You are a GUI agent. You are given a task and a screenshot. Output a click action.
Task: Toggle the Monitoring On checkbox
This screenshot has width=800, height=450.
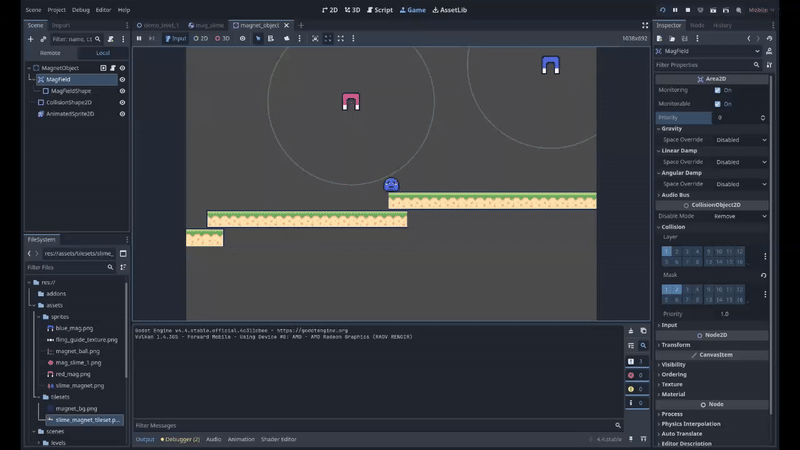717,90
